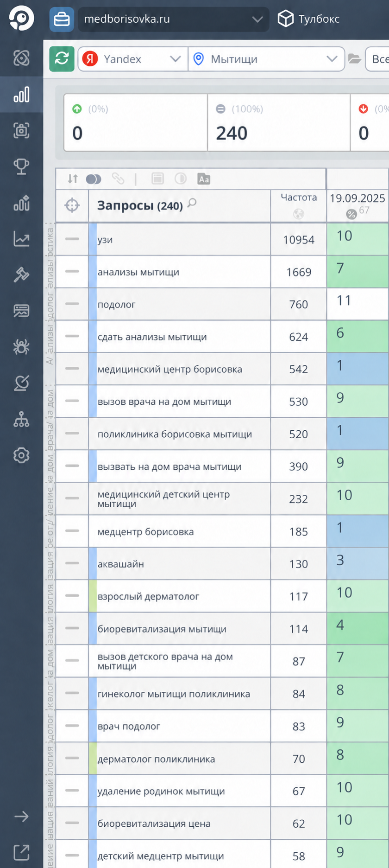Open the line graph analytics sidebar icon
Viewport: 389px width, 868px height.
tap(21, 239)
